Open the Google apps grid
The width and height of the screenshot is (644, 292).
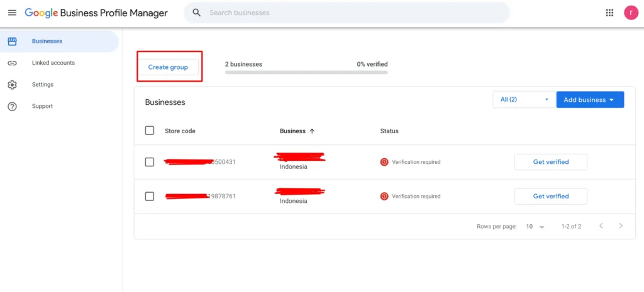coord(609,13)
